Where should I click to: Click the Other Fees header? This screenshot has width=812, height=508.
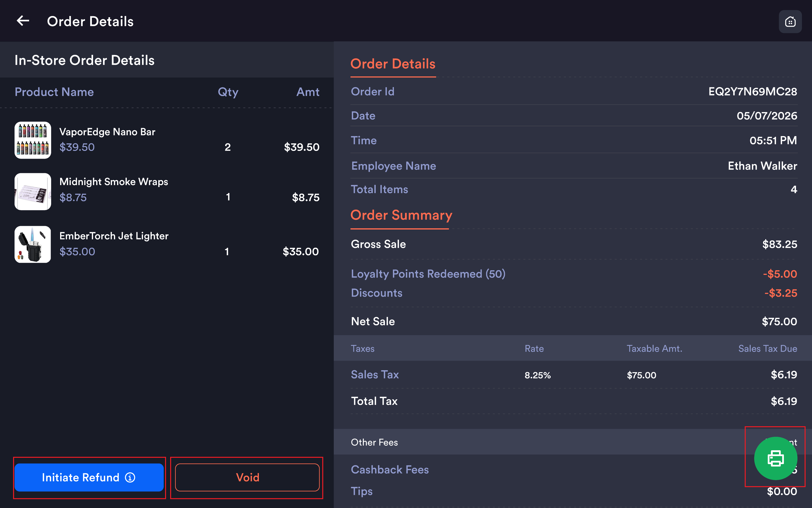pos(374,442)
